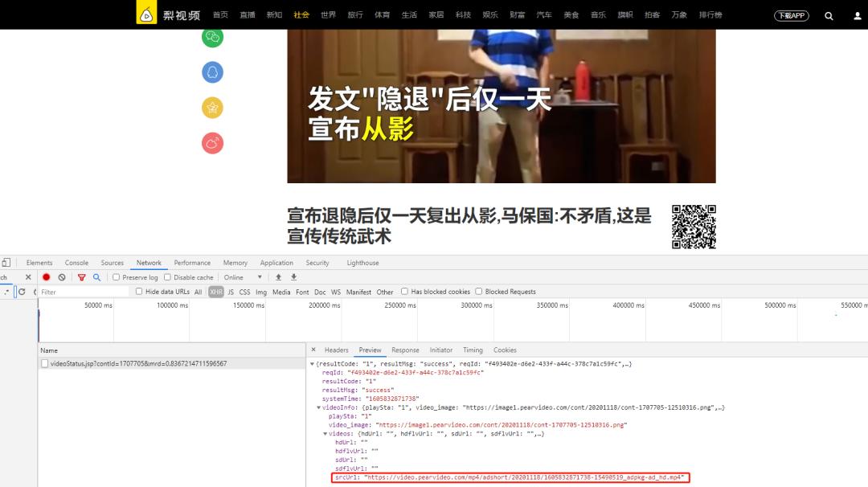Stop recording network log with red button
This screenshot has width=868, height=487.
pyautogui.click(x=47, y=277)
